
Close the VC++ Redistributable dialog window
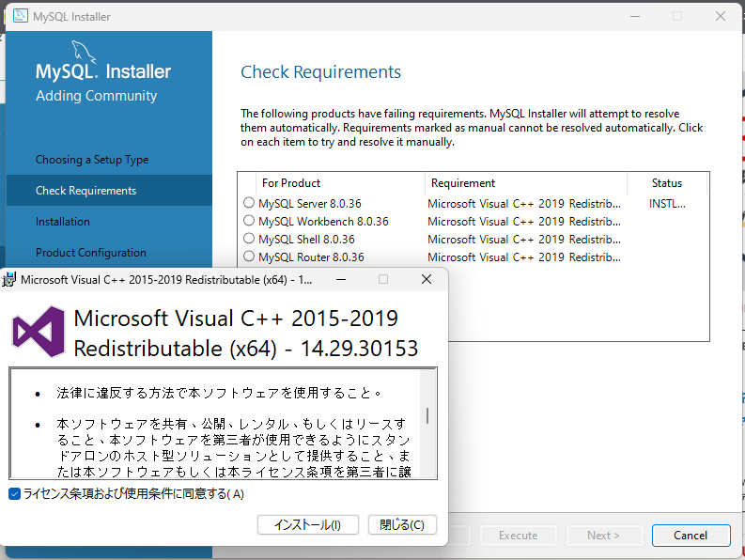pyautogui.click(x=427, y=279)
